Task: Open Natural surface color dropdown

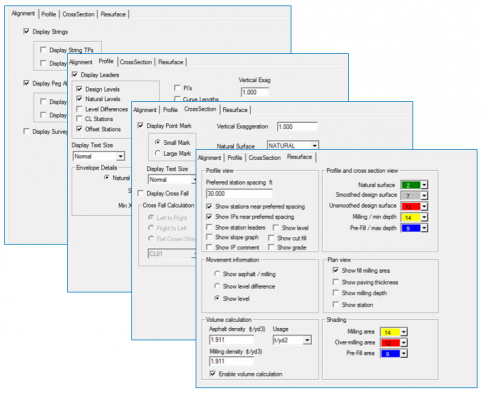Action: 424,185
